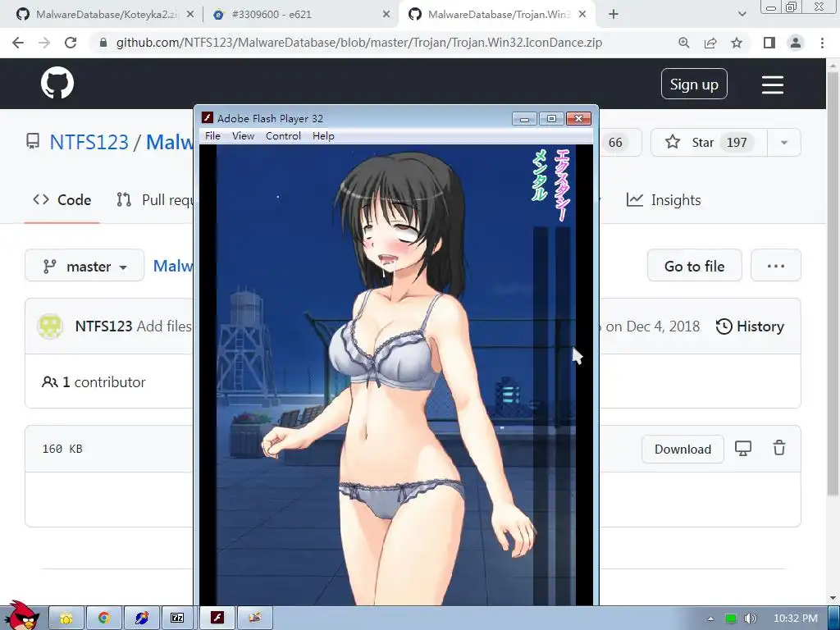Screen dimensions: 840x630
Task: Open the History link
Action: pyautogui.click(x=750, y=326)
